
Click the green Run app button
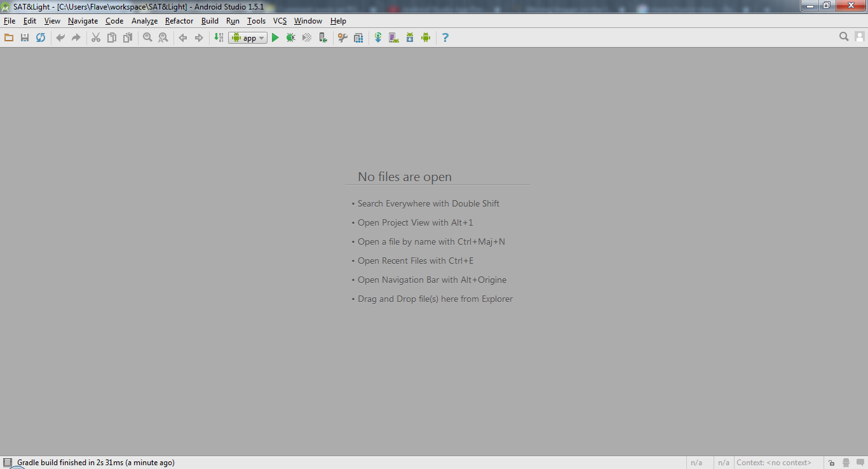tap(275, 38)
